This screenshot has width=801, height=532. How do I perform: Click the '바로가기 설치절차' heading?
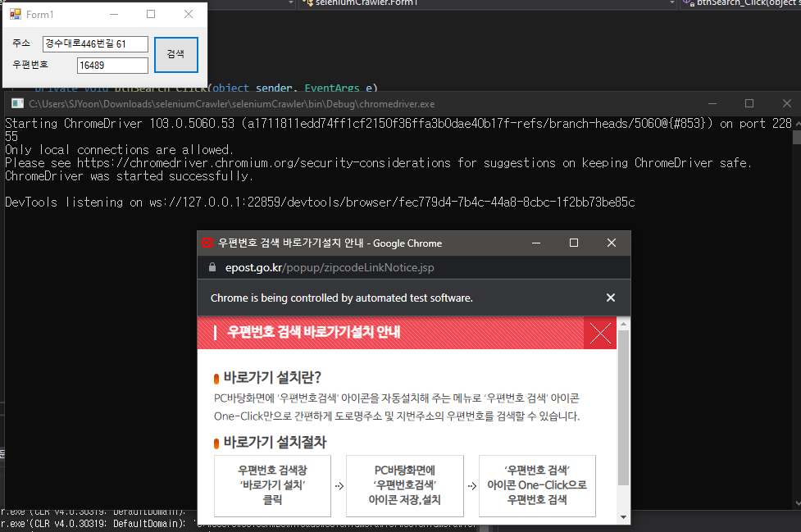[x=275, y=442]
